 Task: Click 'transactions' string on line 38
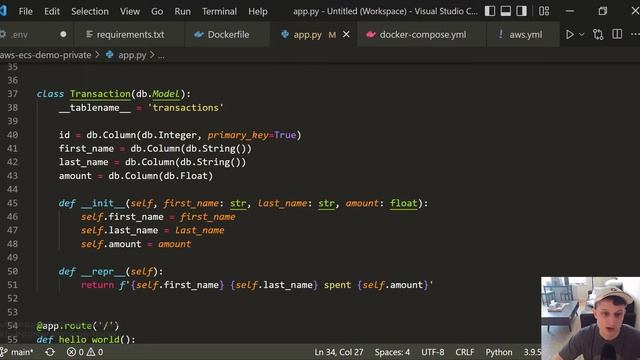click(186, 108)
